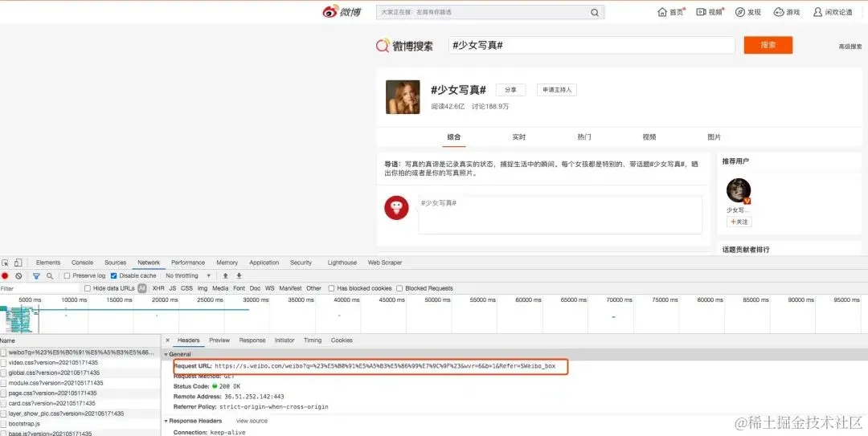The height and width of the screenshot is (436, 868).
Task: Filter requests by CSS
Action: coord(186,288)
